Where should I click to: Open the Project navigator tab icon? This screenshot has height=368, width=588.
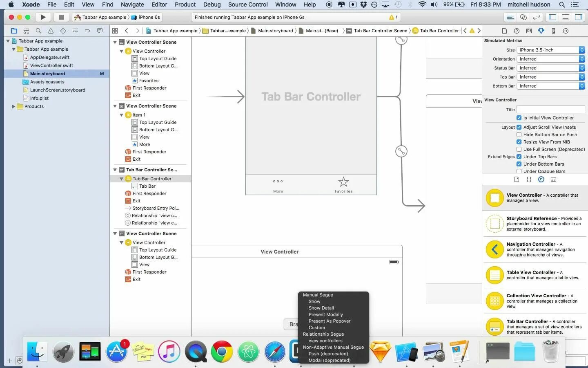tap(14, 31)
